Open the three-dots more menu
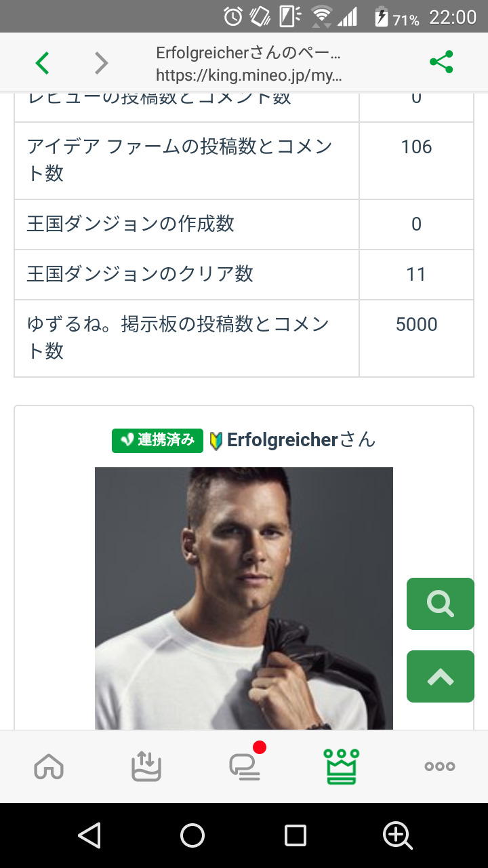The width and height of the screenshot is (488, 868). [439, 767]
